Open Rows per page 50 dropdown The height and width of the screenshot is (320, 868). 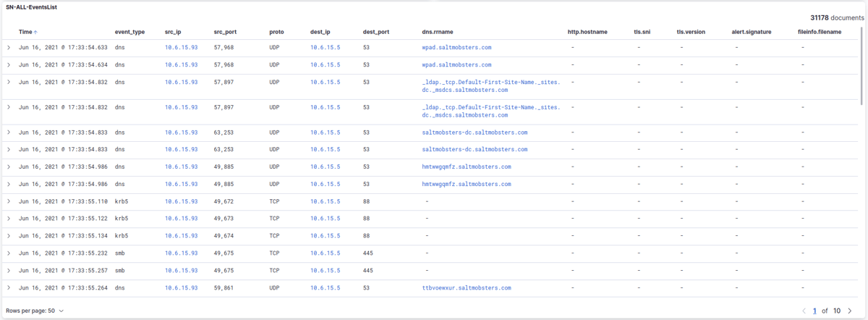(35, 311)
